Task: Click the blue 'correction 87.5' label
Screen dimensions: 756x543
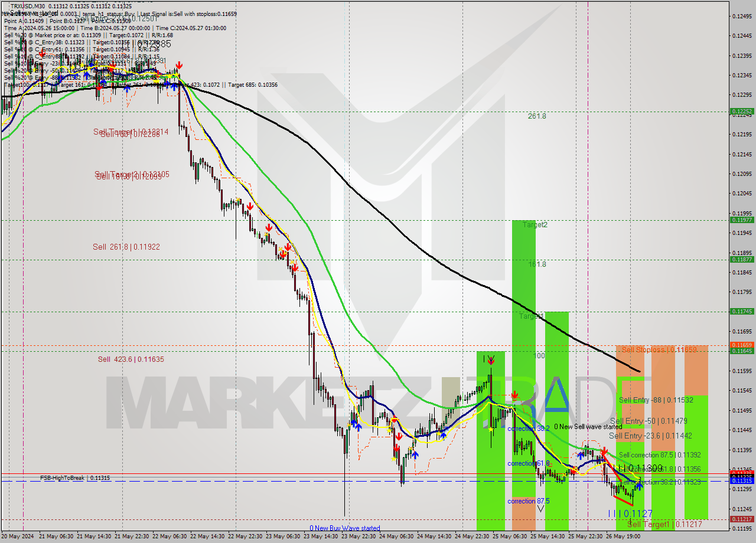Action: click(x=529, y=501)
